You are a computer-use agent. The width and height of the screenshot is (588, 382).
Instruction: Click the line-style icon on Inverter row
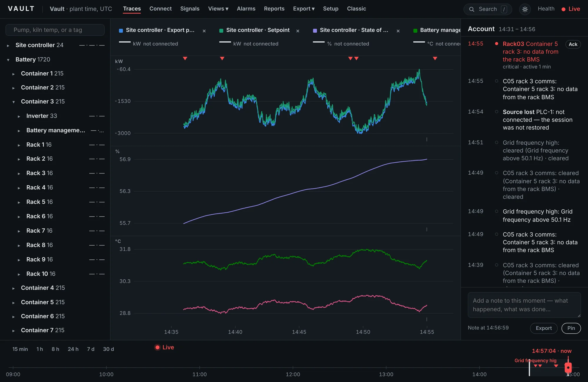click(x=97, y=116)
